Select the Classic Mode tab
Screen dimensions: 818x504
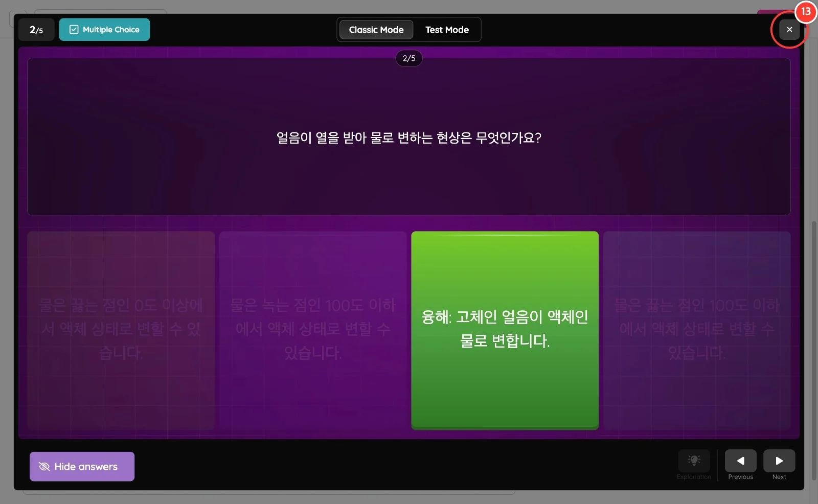[376, 30]
